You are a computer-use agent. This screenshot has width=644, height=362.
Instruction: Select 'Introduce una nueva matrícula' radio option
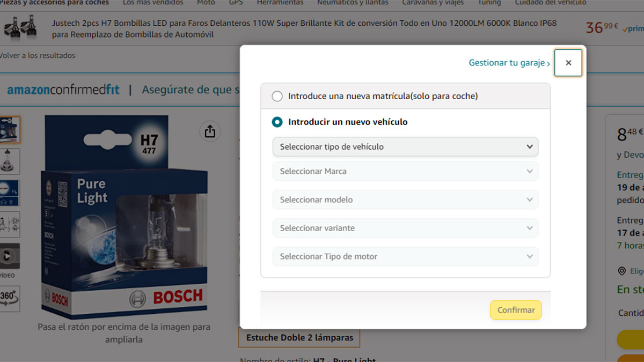point(277,97)
